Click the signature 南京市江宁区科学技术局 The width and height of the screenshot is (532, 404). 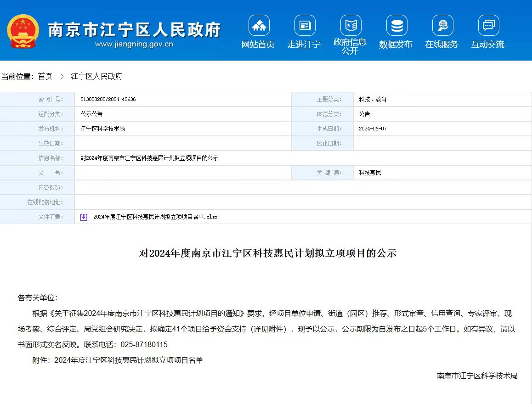[x=477, y=376]
